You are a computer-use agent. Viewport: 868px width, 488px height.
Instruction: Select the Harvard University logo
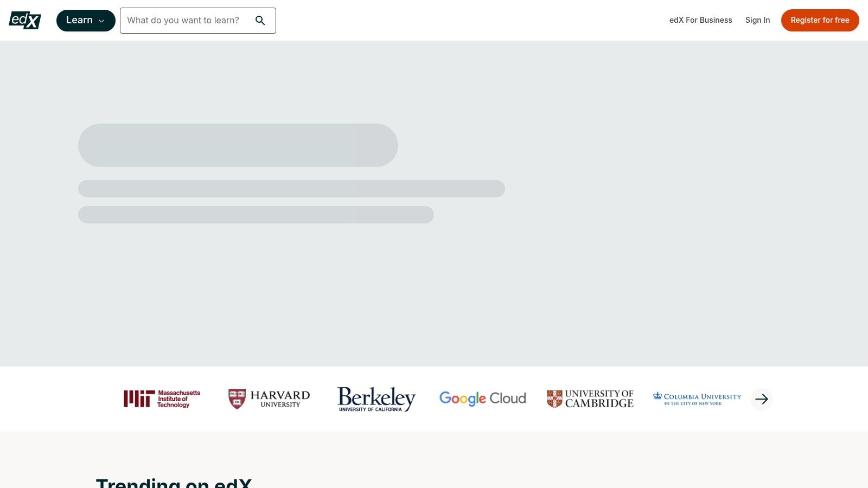pos(269,399)
